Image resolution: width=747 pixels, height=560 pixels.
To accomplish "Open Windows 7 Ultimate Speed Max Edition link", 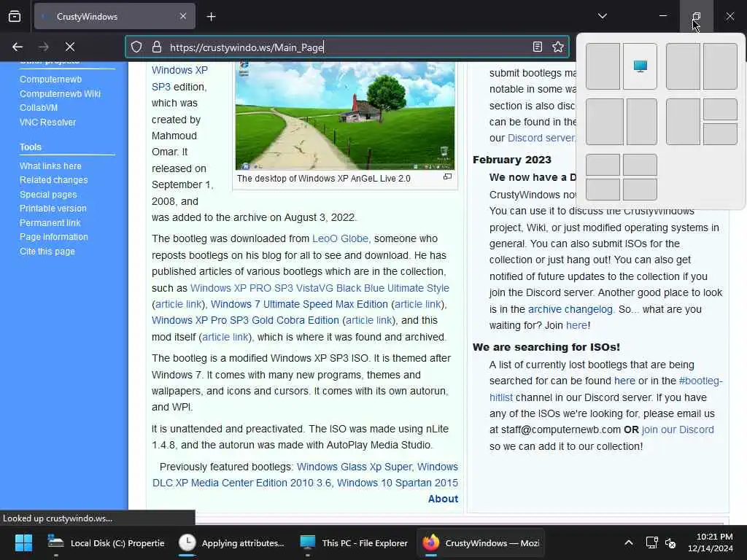I will tap(299, 304).
